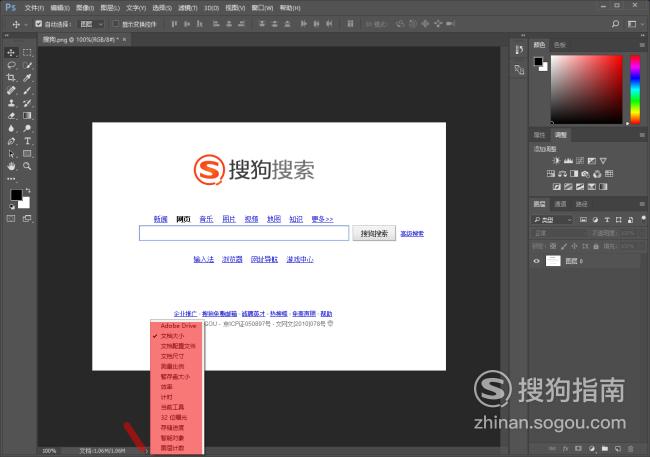Select the Eraser tool

click(x=11, y=116)
